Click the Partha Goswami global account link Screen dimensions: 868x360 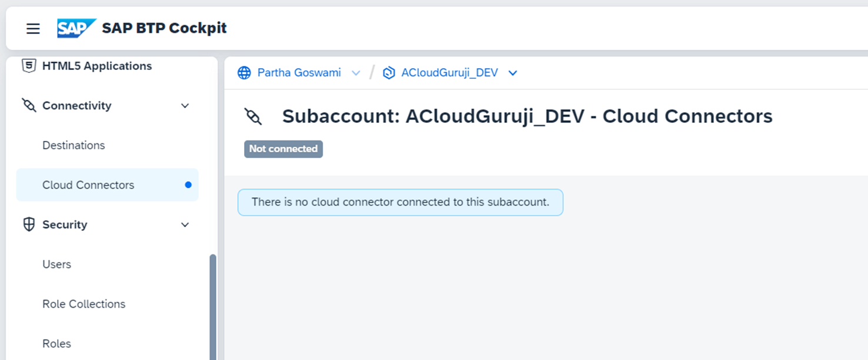pyautogui.click(x=299, y=73)
